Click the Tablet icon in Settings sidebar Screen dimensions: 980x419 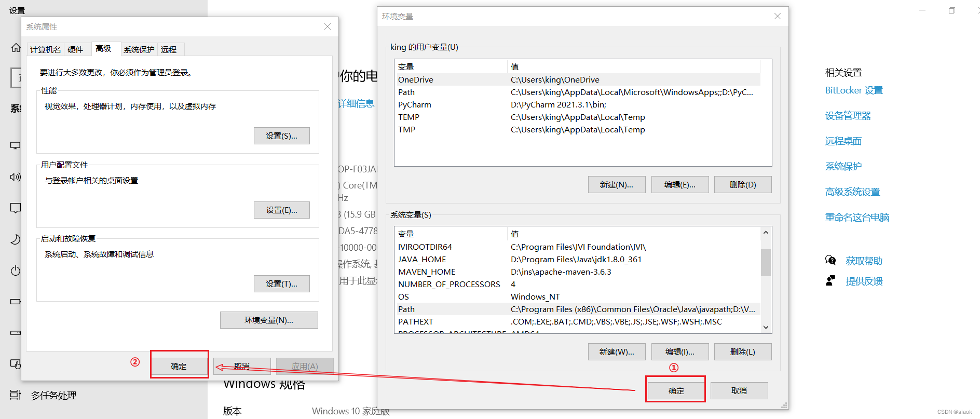pyautogui.click(x=16, y=364)
